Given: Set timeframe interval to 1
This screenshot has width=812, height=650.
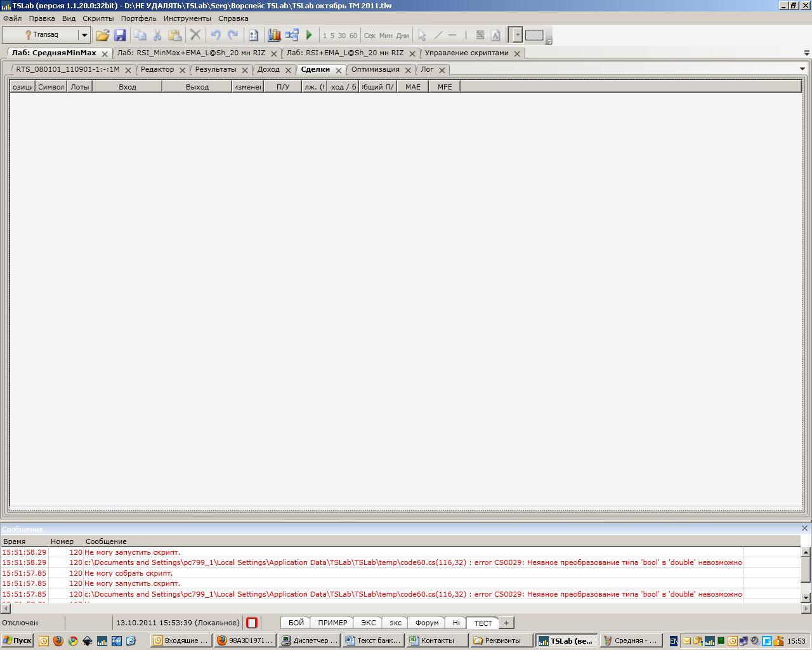Looking at the screenshot, I should point(325,36).
